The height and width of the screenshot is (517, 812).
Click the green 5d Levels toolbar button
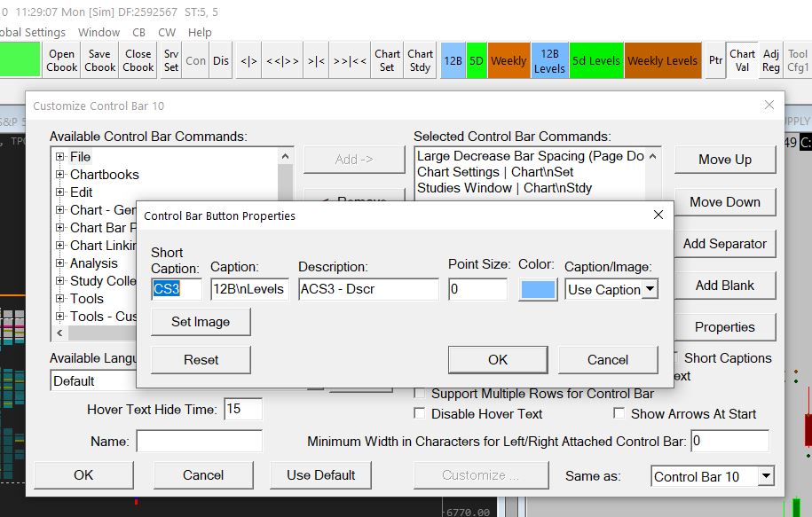(x=596, y=60)
